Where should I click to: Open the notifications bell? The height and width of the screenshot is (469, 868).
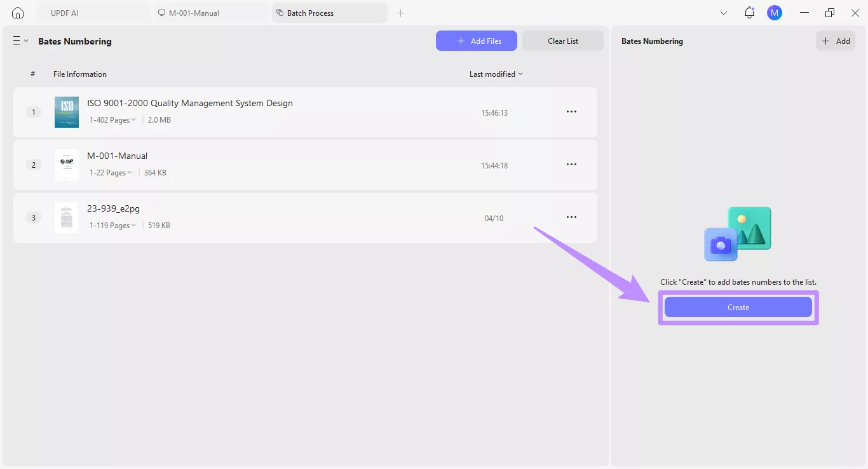pos(749,13)
